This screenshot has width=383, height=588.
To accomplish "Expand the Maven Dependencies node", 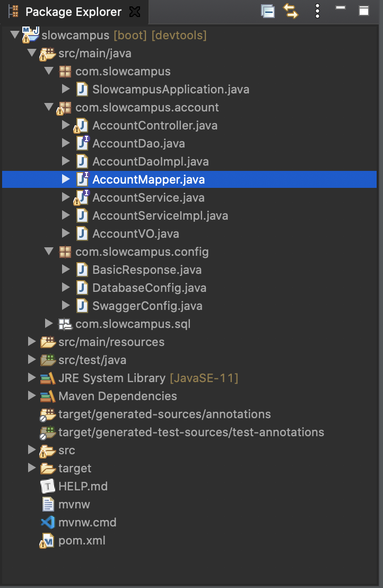I will [x=32, y=395].
